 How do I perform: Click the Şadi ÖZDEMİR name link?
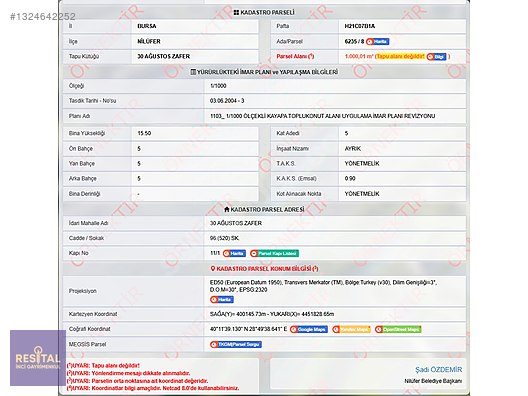pos(438,370)
